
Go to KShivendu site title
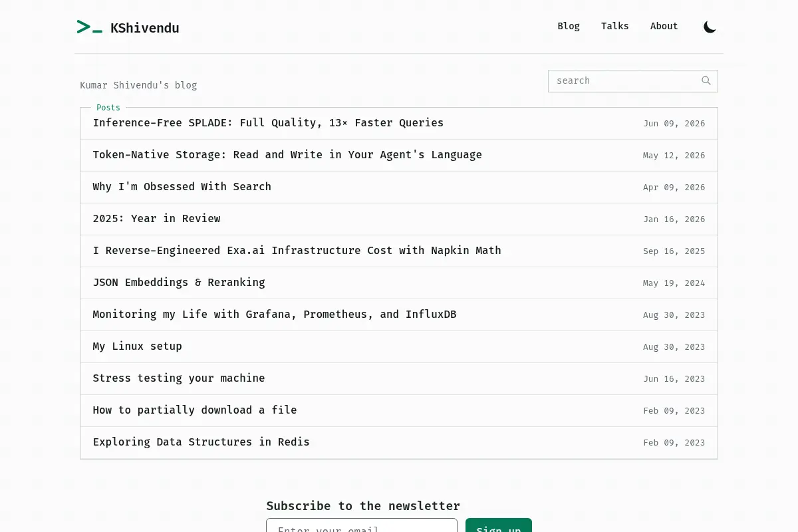click(145, 28)
